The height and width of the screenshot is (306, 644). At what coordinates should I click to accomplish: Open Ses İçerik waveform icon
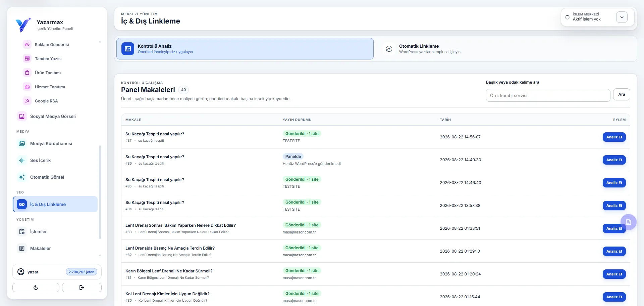click(22, 160)
